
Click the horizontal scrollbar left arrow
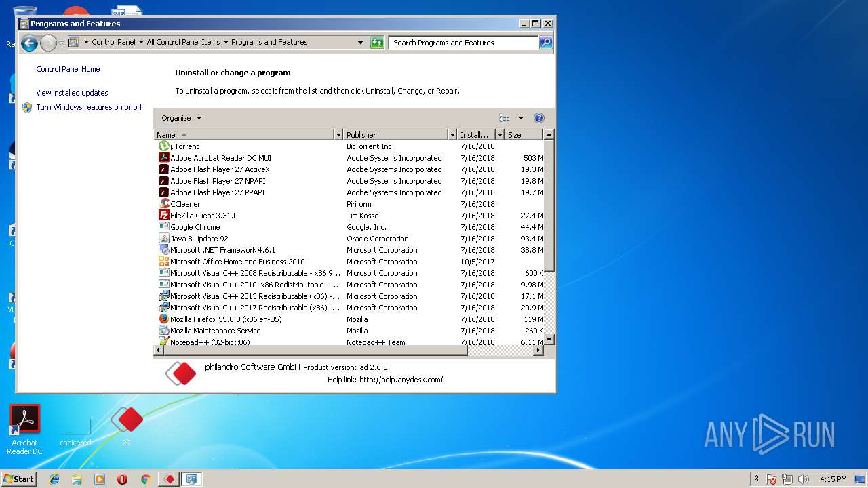tap(159, 350)
